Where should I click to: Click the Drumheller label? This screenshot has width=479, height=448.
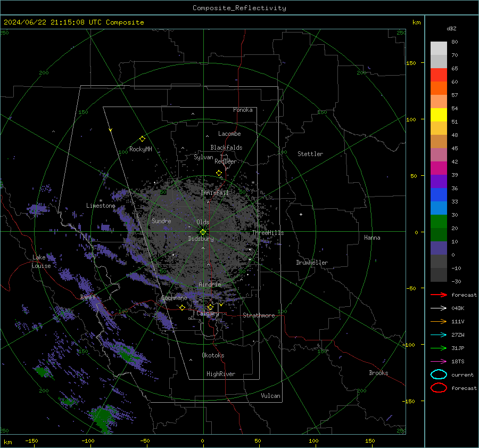(x=312, y=263)
